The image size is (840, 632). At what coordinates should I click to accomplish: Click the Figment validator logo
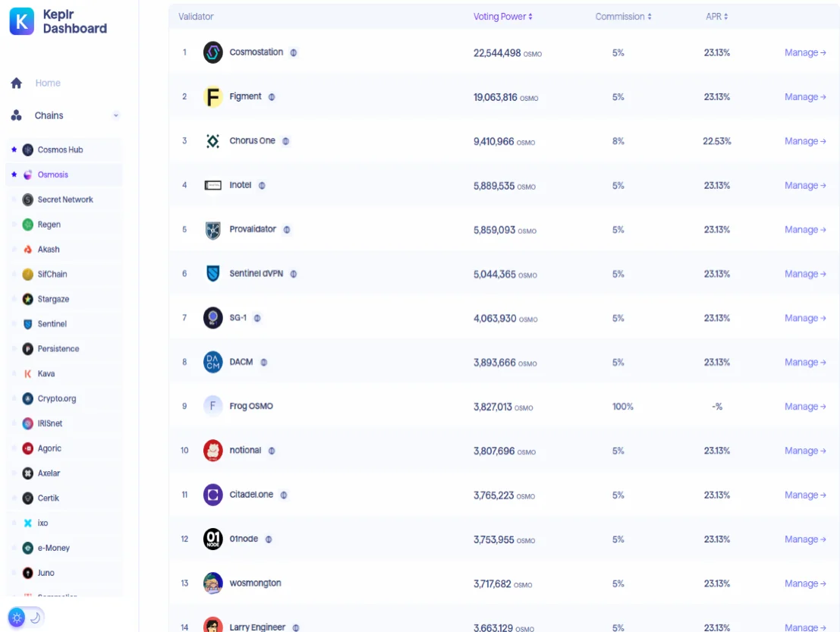(x=212, y=97)
